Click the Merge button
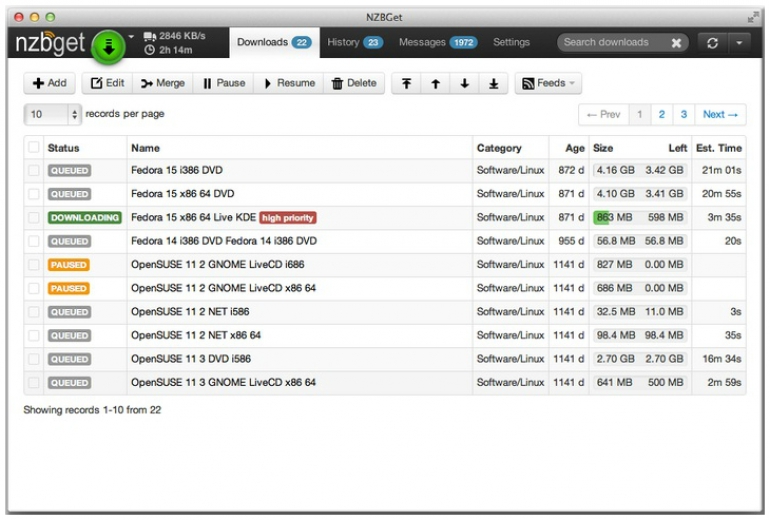 pos(163,83)
